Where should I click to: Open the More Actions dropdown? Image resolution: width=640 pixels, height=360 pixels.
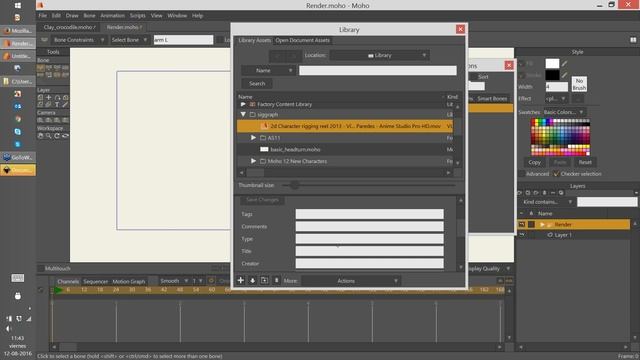351,281
